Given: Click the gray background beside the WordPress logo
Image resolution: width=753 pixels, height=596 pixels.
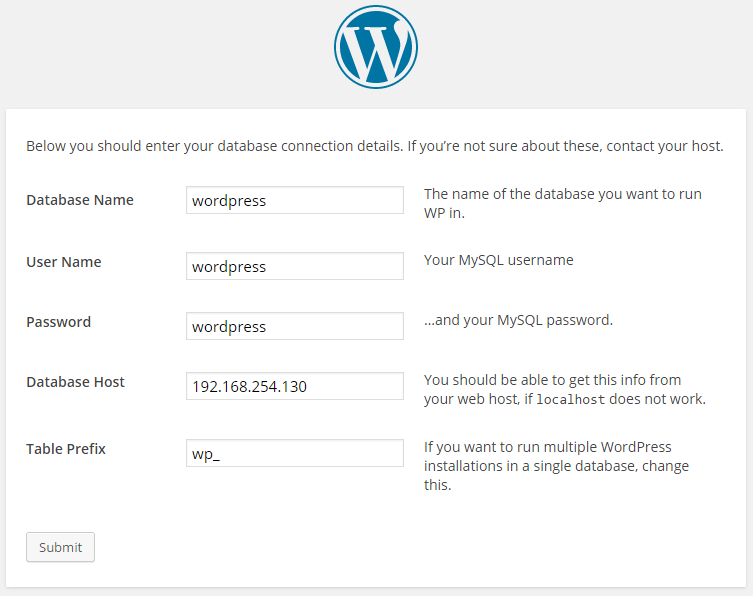Looking at the screenshot, I should coord(150,50).
